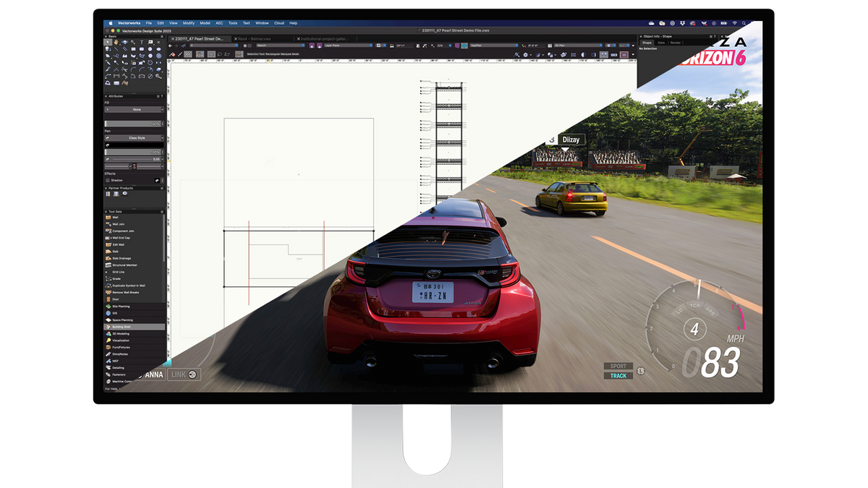This screenshot has width=868, height=488.
Task: Choose the Wall End Cap tool
Action: (133, 238)
